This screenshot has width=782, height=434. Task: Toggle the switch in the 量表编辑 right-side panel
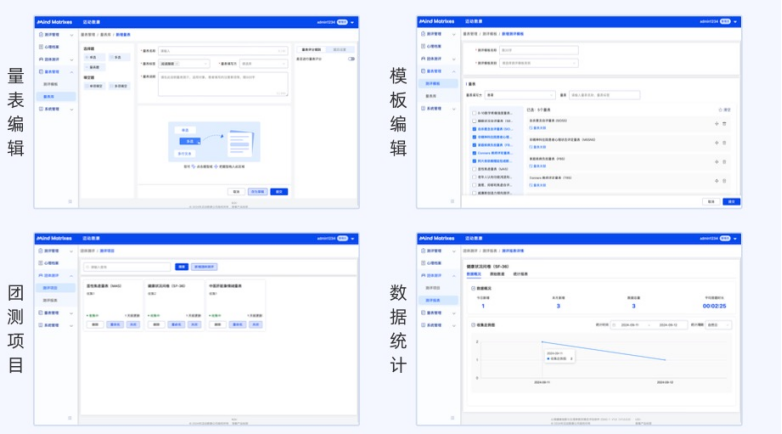(351, 59)
